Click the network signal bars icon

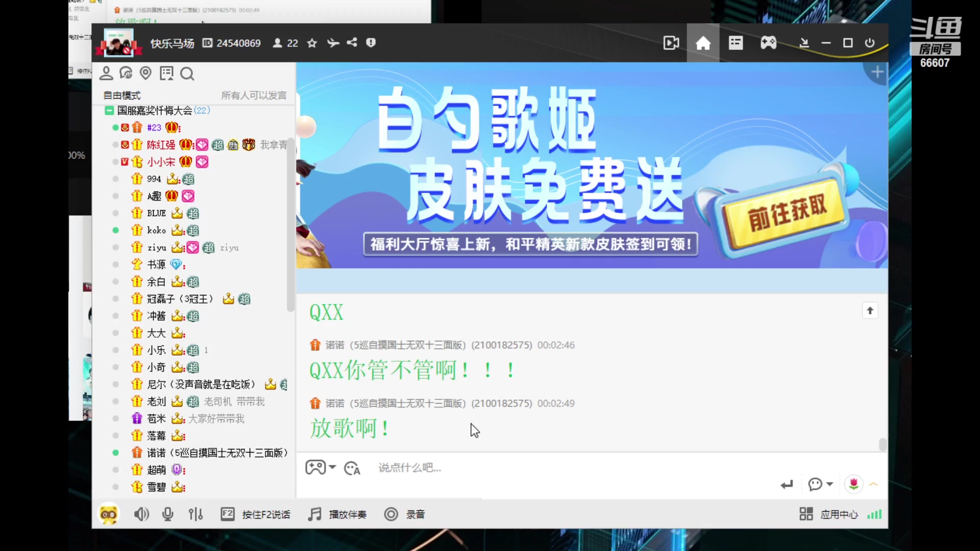pyautogui.click(x=874, y=514)
